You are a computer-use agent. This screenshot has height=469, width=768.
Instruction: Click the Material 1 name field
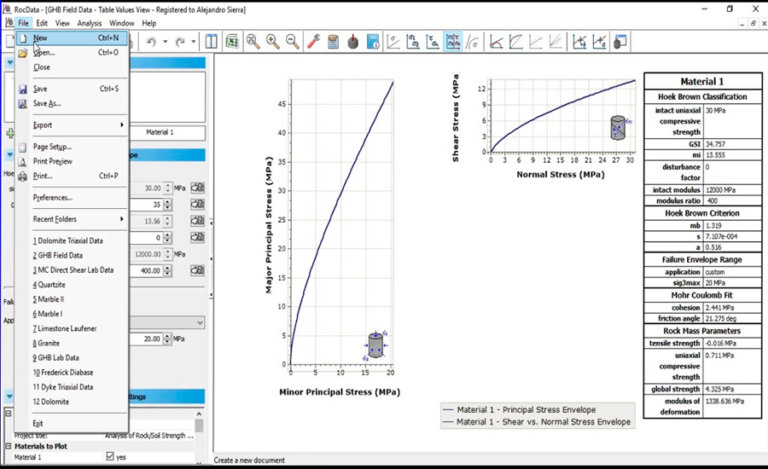[x=167, y=132]
